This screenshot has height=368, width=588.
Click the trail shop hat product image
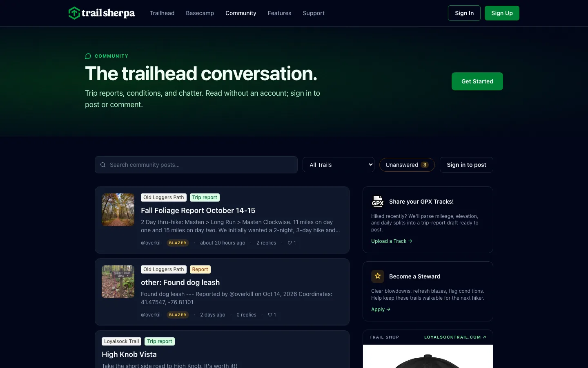tap(428, 357)
